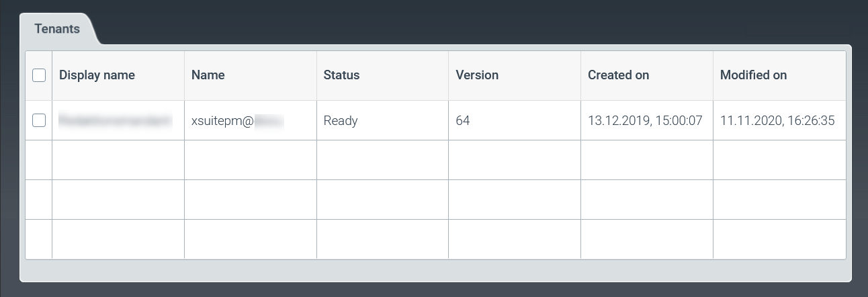This screenshot has height=297, width=868.
Task: Click the xsuitepm@ tenant name cell
Action: pyautogui.click(x=236, y=121)
